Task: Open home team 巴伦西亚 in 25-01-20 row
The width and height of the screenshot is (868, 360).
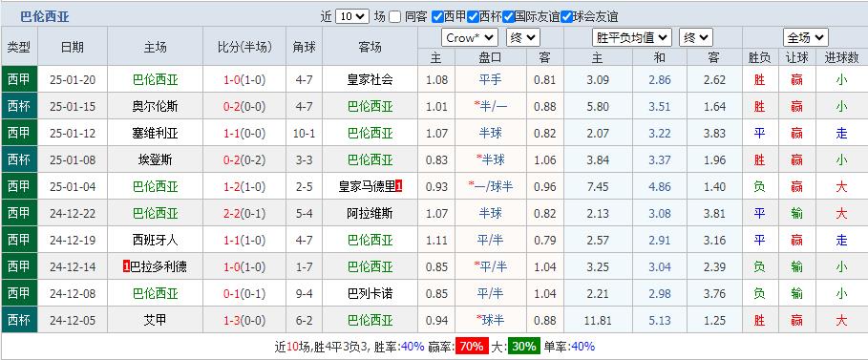Action: [156, 80]
